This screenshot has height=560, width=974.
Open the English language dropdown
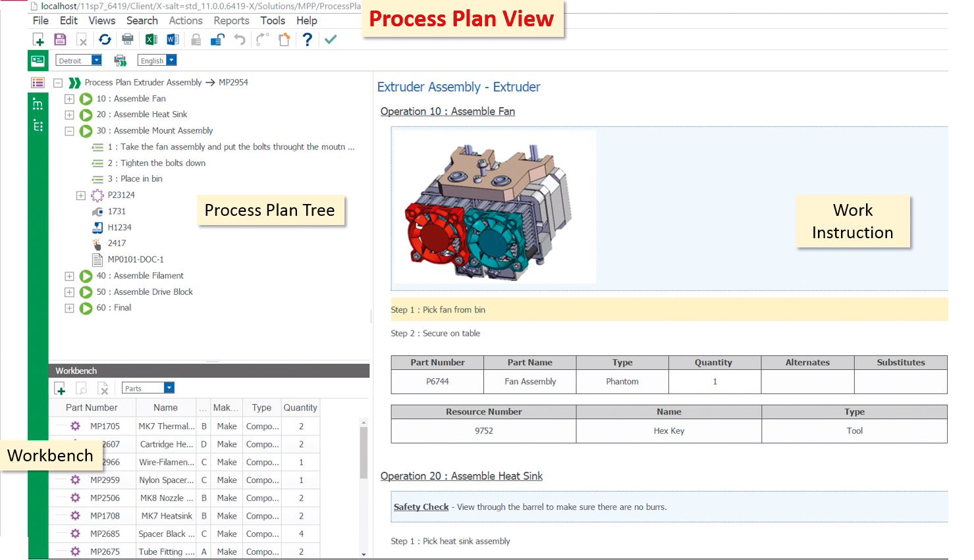click(171, 61)
